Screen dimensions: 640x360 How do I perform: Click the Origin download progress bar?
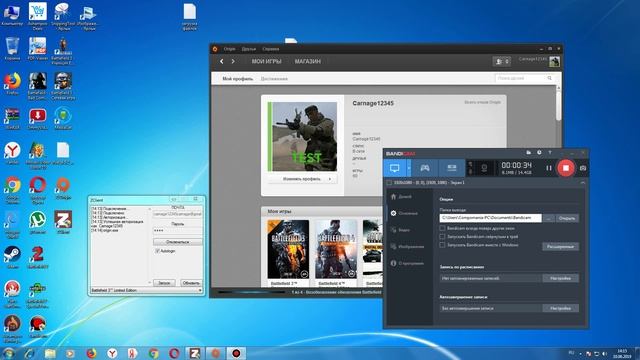pos(252,292)
